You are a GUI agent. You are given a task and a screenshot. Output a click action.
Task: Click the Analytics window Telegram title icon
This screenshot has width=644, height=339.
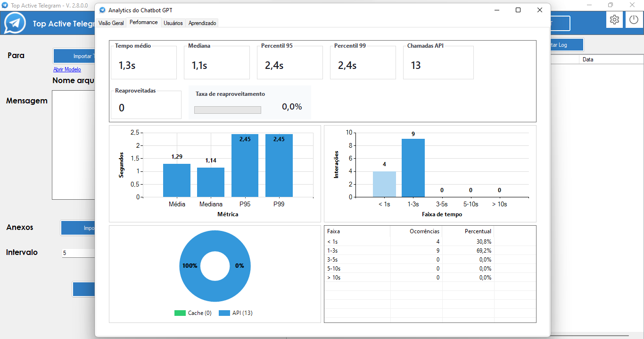102,10
